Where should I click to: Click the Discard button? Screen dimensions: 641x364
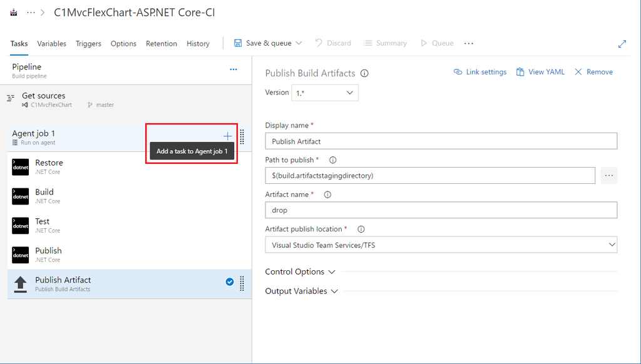[333, 43]
